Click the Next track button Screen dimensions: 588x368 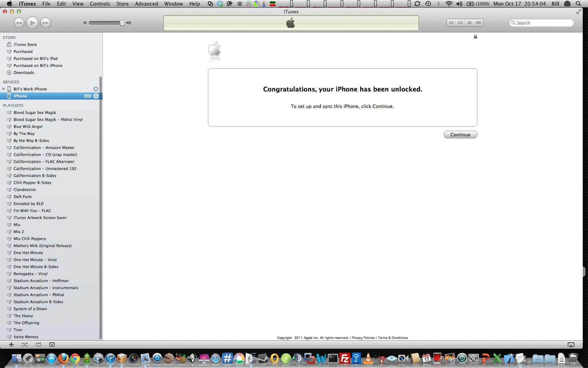46,23
